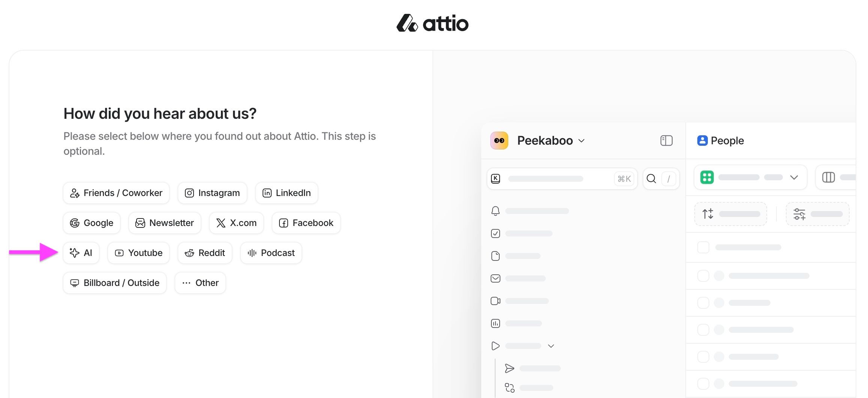Select the AI referral option
This screenshot has height=398, width=868.
coord(81,253)
